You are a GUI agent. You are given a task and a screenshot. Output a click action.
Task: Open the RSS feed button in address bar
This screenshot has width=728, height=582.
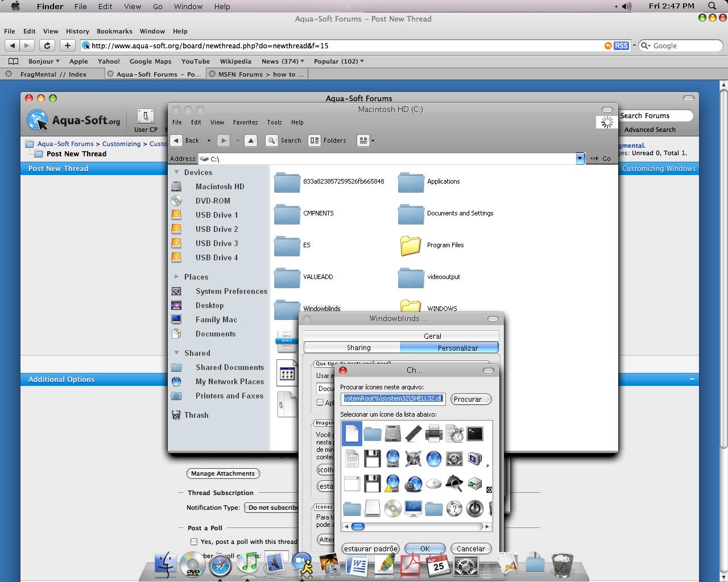point(621,45)
